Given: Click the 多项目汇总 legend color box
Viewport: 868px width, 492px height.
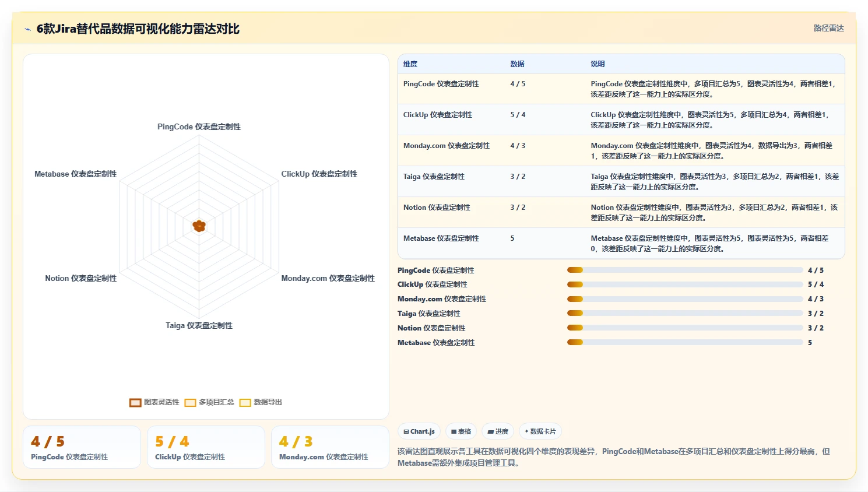Looking at the screenshot, I should (190, 402).
